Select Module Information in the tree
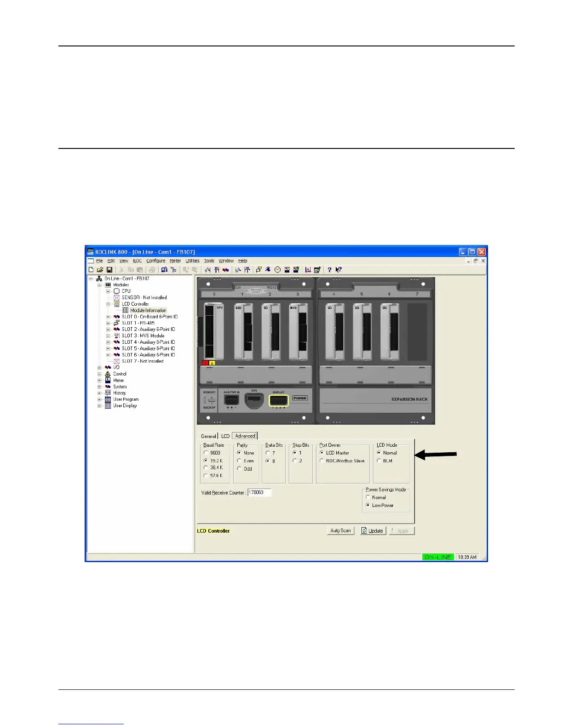The width and height of the screenshot is (563, 728). click(148, 311)
